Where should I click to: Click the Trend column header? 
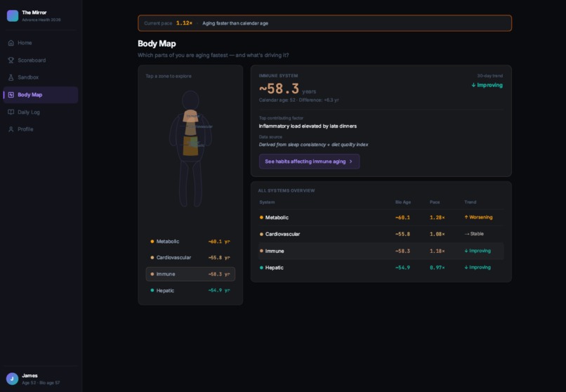[x=470, y=202]
